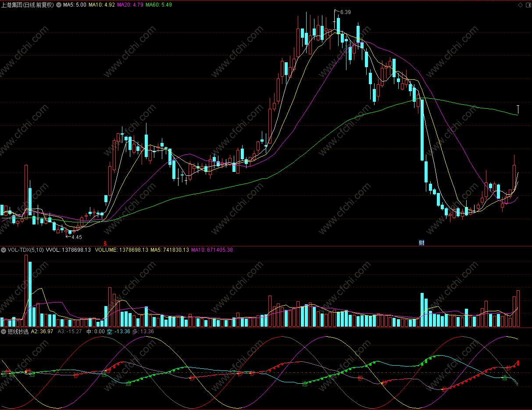Select the MA60: 5.49 label
The width and height of the screenshot is (532, 410).
159,5
